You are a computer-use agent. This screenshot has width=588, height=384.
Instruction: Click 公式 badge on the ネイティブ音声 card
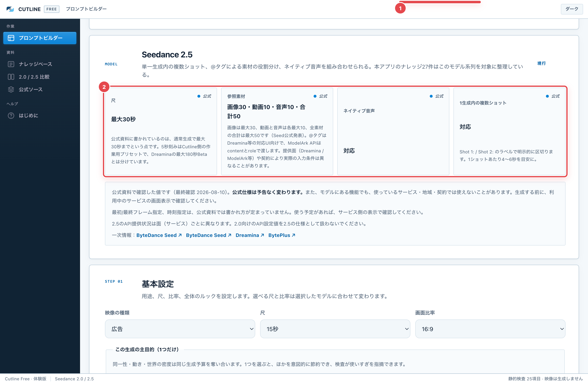pyautogui.click(x=437, y=96)
